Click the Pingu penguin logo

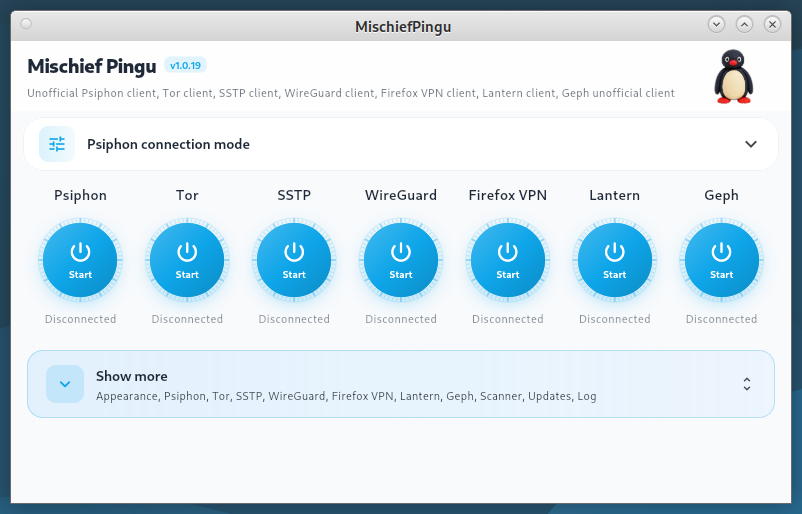click(733, 77)
